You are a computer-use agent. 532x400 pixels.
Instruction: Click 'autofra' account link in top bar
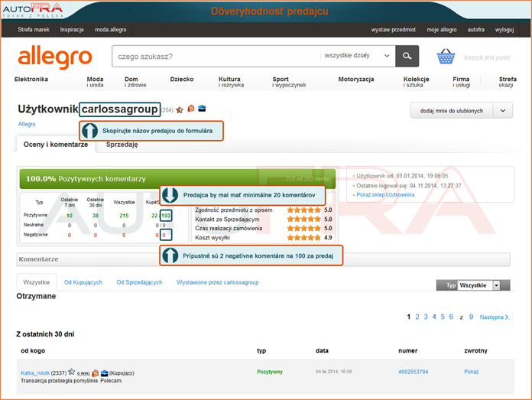pos(476,30)
